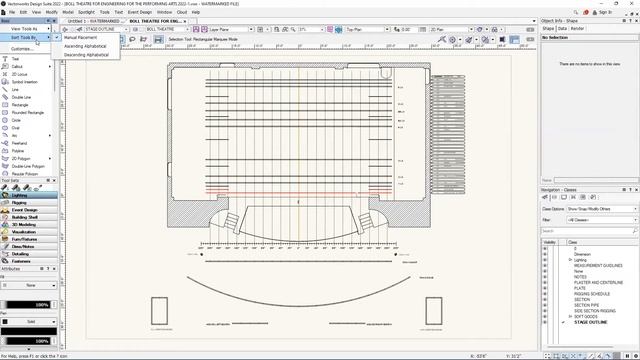Image resolution: width=640 pixels, height=360 pixels.
Task: Open the Building Shell tool set
Action: (29, 217)
